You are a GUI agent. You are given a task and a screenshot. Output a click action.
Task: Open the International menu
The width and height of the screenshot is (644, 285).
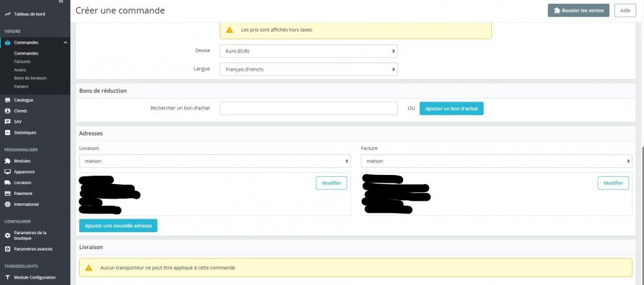[26, 204]
